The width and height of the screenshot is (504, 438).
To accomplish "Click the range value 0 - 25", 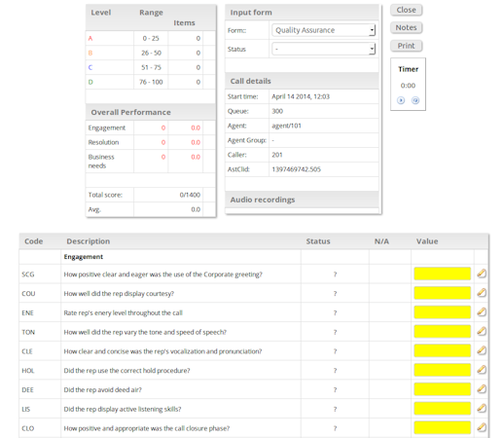I will [151, 38].
